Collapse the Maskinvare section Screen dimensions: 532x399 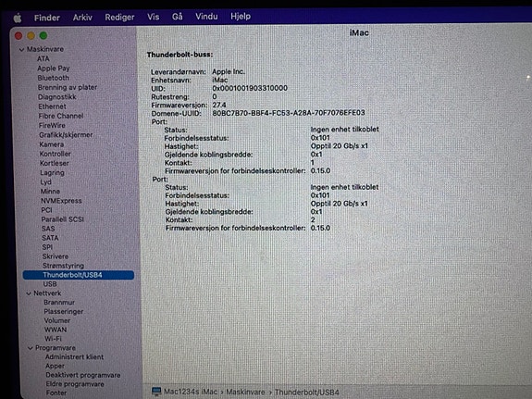[21, 50]
